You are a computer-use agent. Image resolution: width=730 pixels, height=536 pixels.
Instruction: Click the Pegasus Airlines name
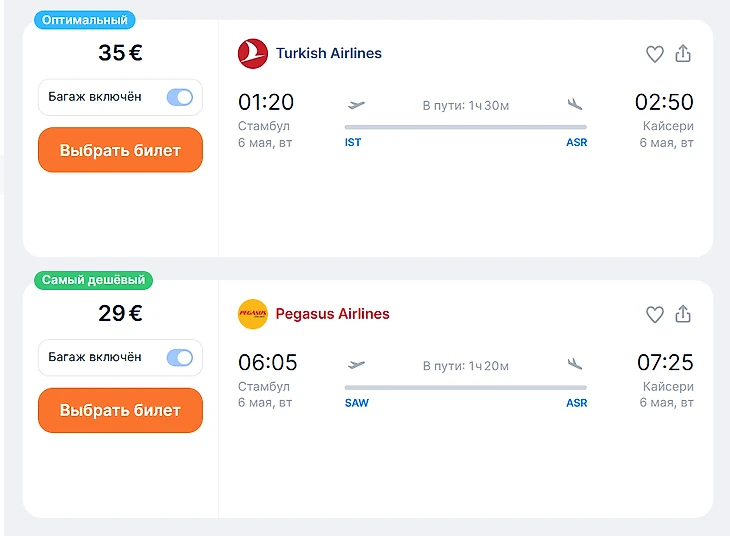[333, 314]
